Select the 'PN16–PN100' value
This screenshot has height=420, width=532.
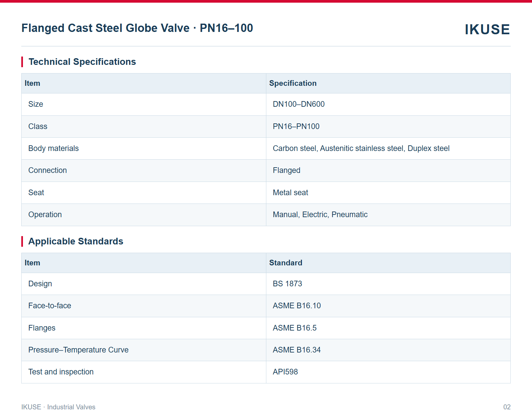click(296, 126)
